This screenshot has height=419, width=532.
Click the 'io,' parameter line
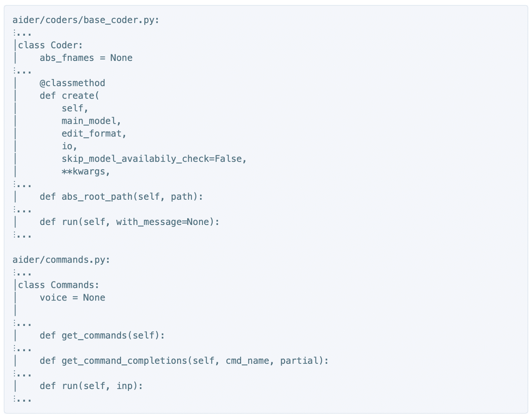coord(69,146)
